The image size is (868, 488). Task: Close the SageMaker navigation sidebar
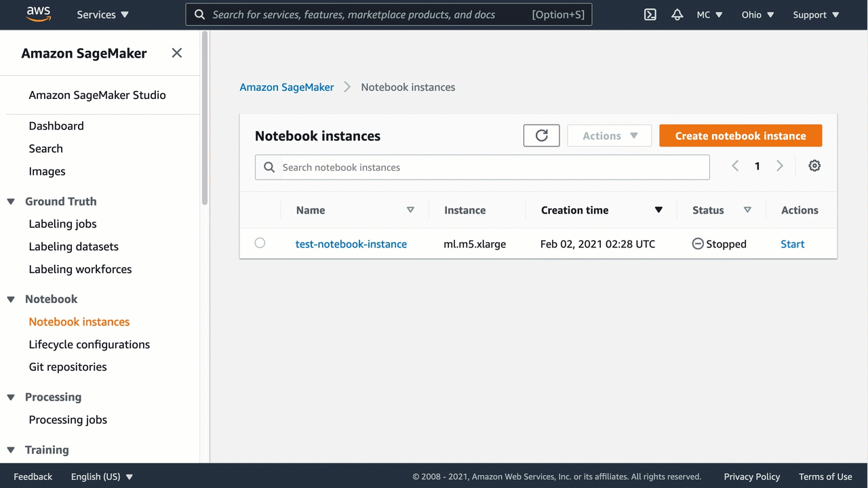[176, 53]
